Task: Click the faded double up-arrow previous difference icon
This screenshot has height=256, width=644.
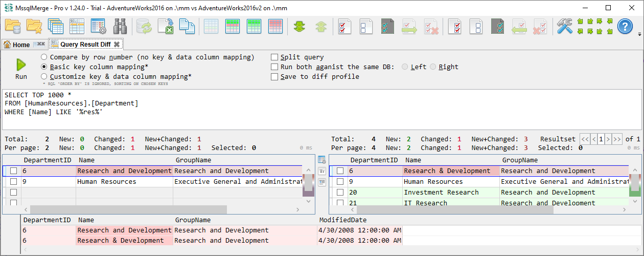Action: click(x=321, y=26)
